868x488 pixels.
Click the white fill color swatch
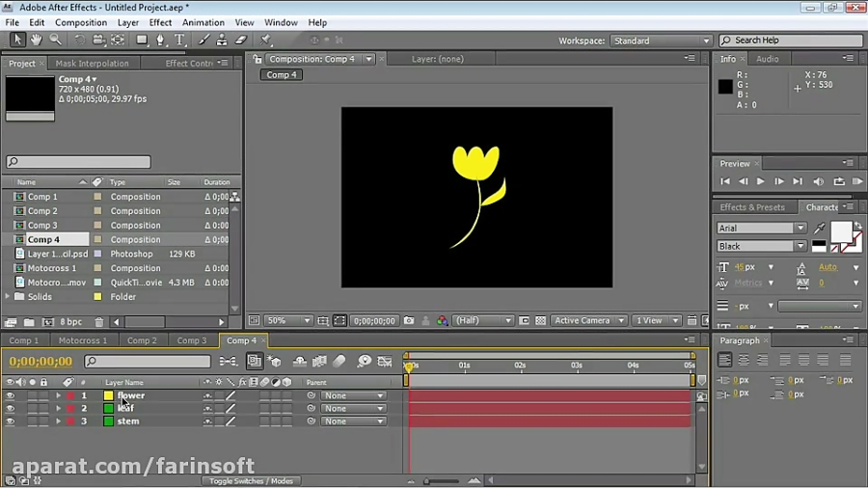click(840, 231)
